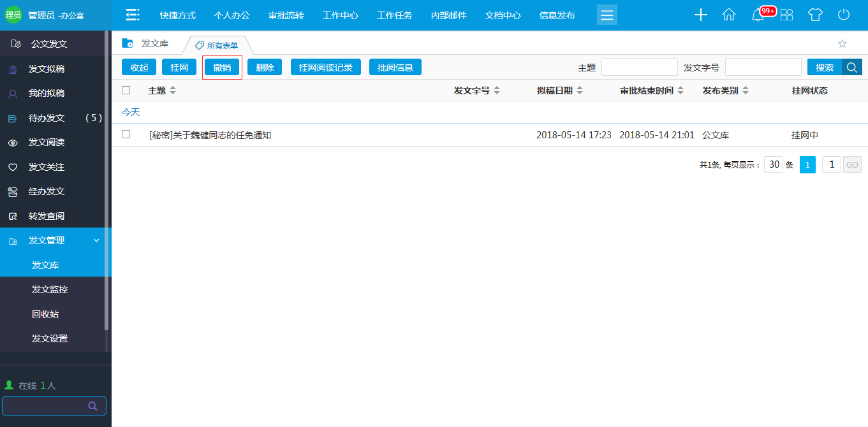Viewport: 868px width, 427px height.
Task: Star the 所有表单 page as favorite
Action: [842, 43]
